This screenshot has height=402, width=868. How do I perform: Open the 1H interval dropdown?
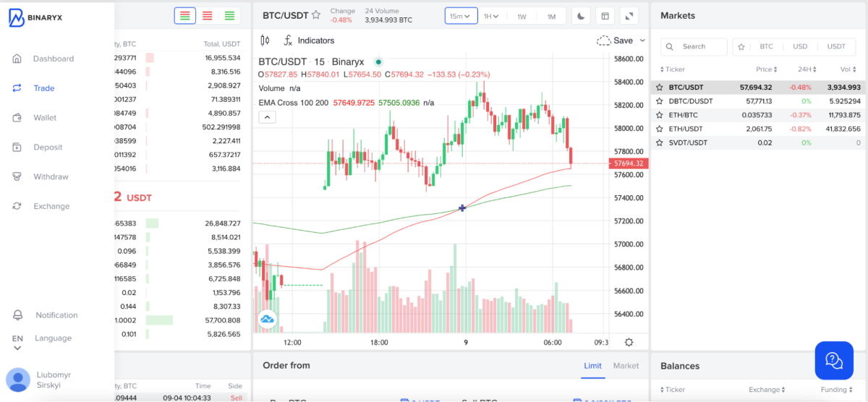(491, 16)
